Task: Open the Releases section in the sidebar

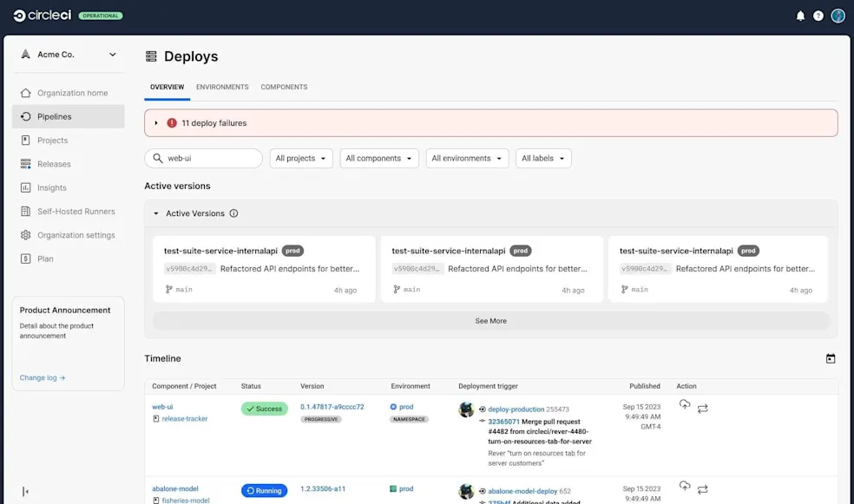Action: [x=55, y=164]
